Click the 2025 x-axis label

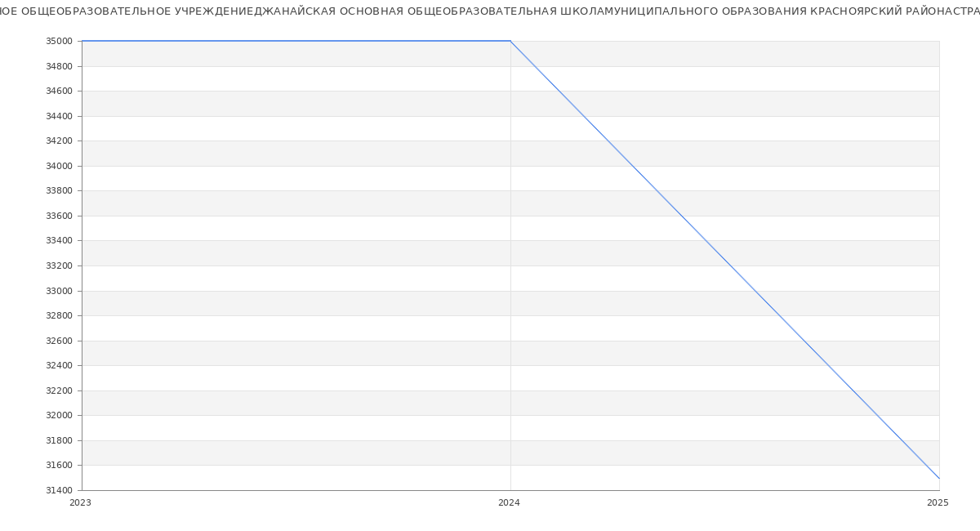(938, 502)
